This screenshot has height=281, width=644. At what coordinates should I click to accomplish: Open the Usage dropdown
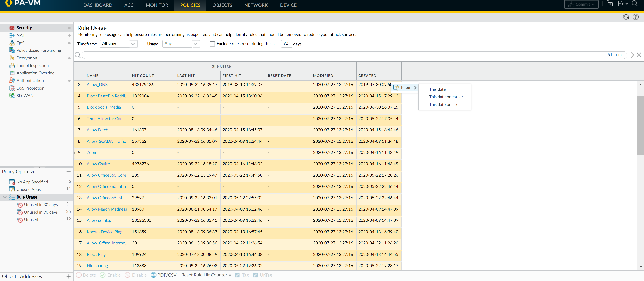[181, 44]
